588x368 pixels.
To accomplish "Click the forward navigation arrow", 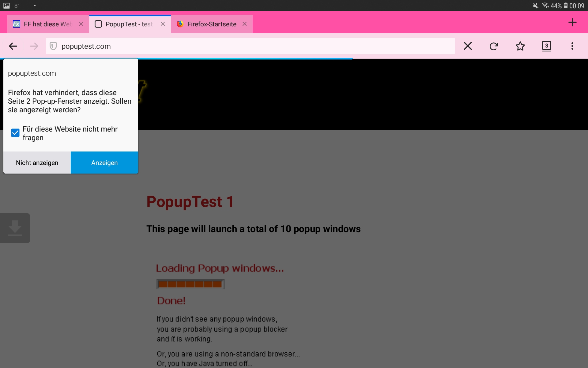I will [x=34, y=46].
